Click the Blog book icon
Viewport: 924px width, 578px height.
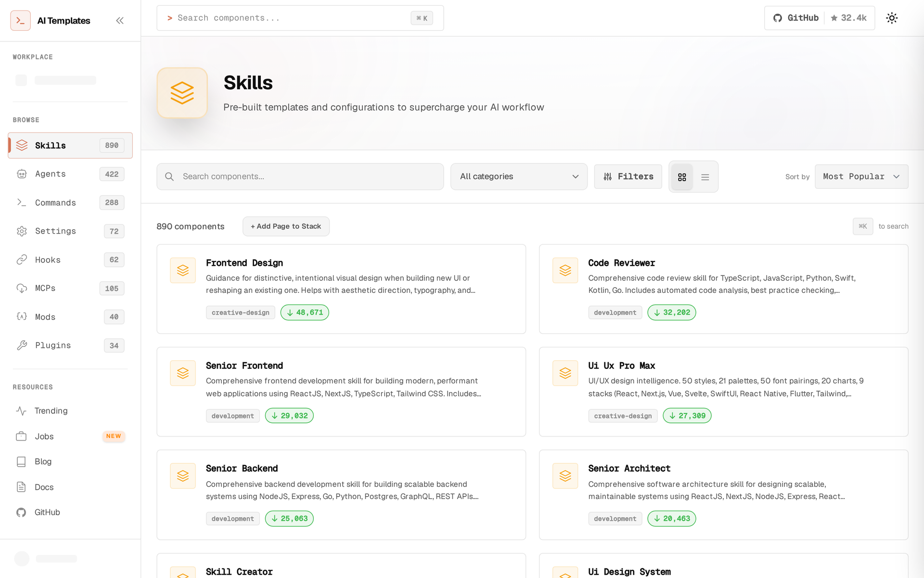click(21, 461)
